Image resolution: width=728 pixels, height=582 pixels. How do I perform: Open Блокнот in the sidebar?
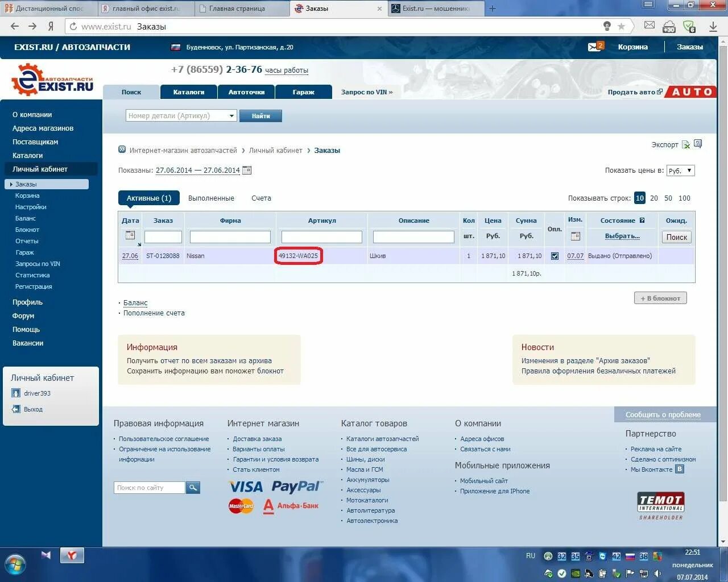(27, 230)
